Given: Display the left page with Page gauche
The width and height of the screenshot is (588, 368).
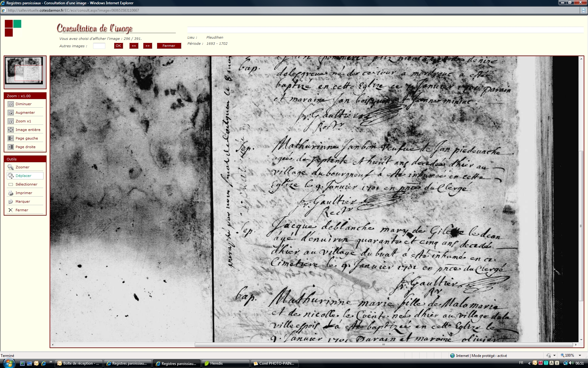Looking at the screenshot, I should [x=11, y=139].
